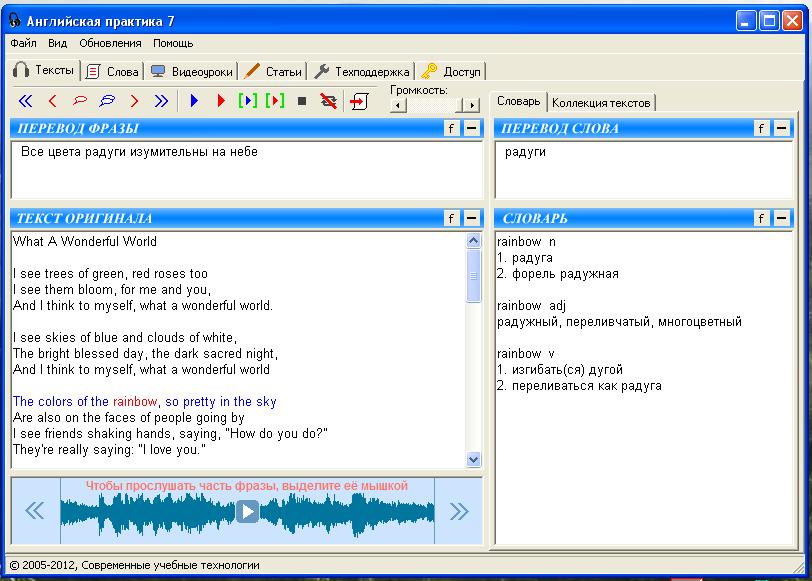Viewport: 812px width, 581px height.
Task: Click the Громкость volume slider
Action: click(x=434, y=105)
